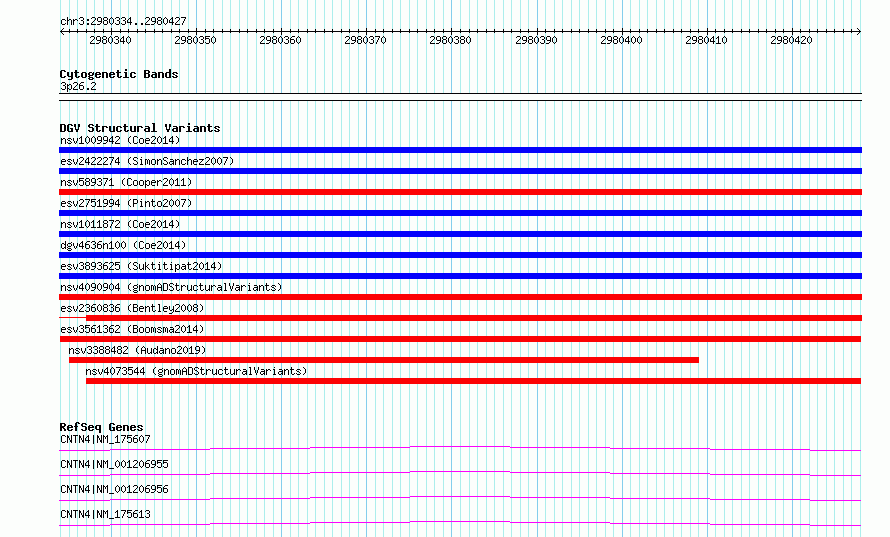Image resolution: width=890 pixels, height=537 pixels.
Task: Select the red bar under nsv4073544
Action: tap(473, 381)
